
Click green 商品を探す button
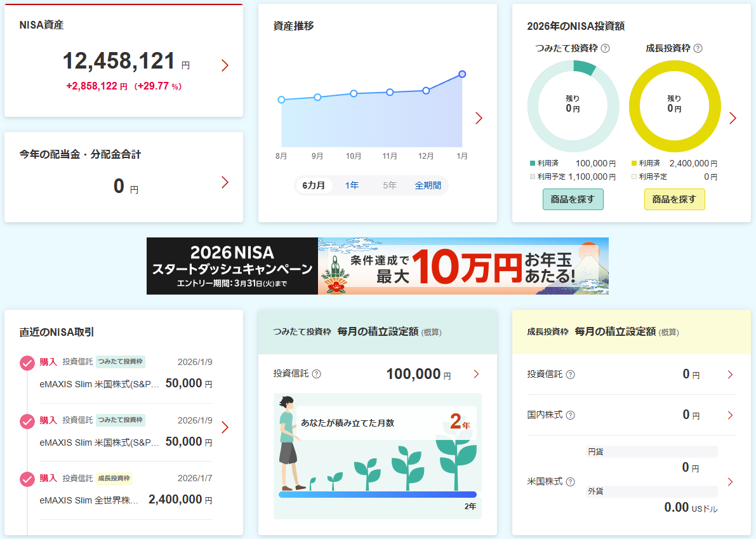pyautogui.click(x=573, y=199)
